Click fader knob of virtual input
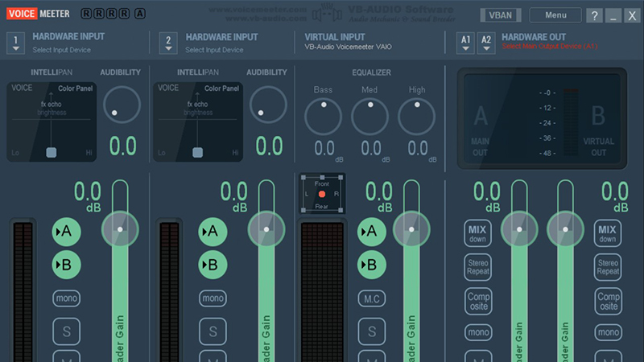This screenshot has height=362, width=644. click(411, 229)
